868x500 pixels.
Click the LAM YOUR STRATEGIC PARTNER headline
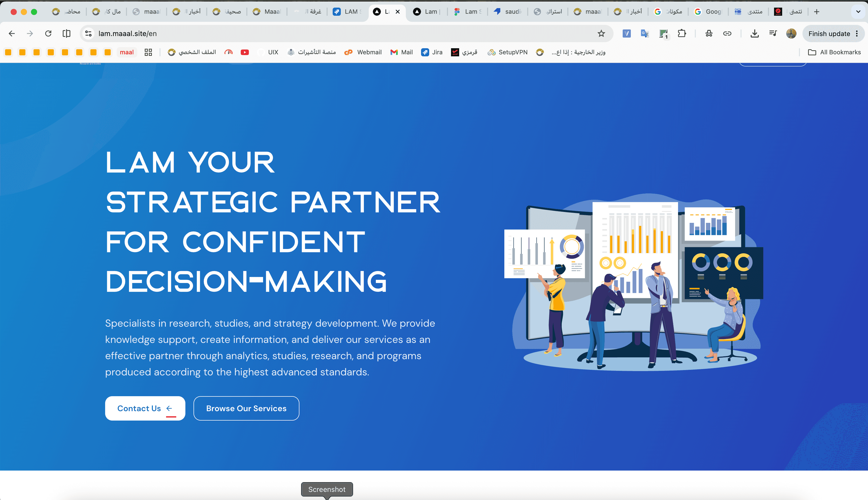[273, 222]
